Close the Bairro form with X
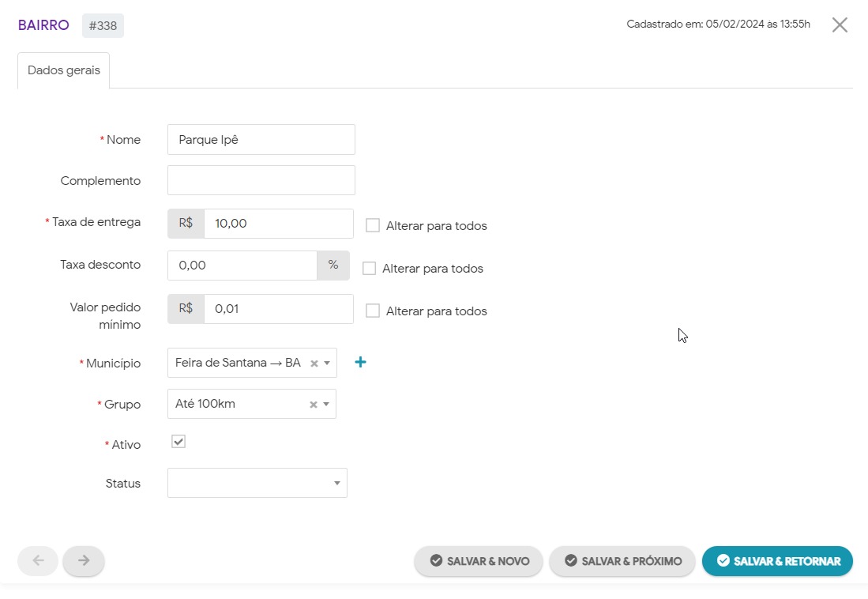This screenshot has width=868, height=599. [840, 24]
